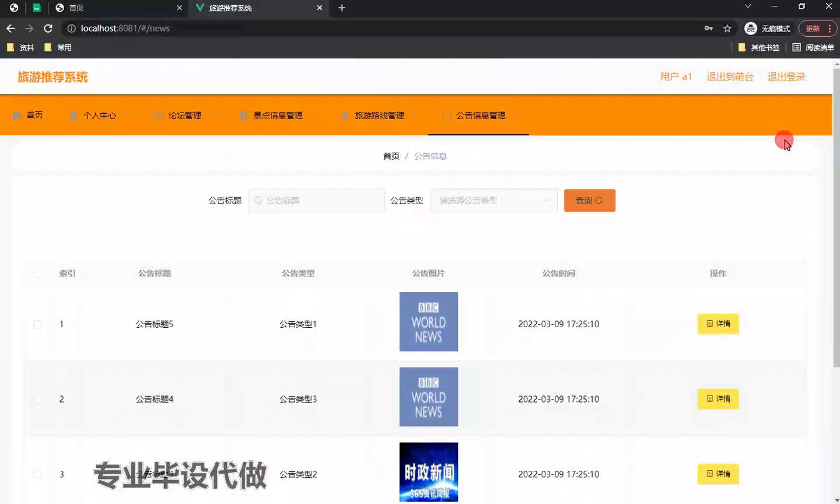
Task: Click the browser reload icon
Action: pyautogui.click(x=48, y=28)
